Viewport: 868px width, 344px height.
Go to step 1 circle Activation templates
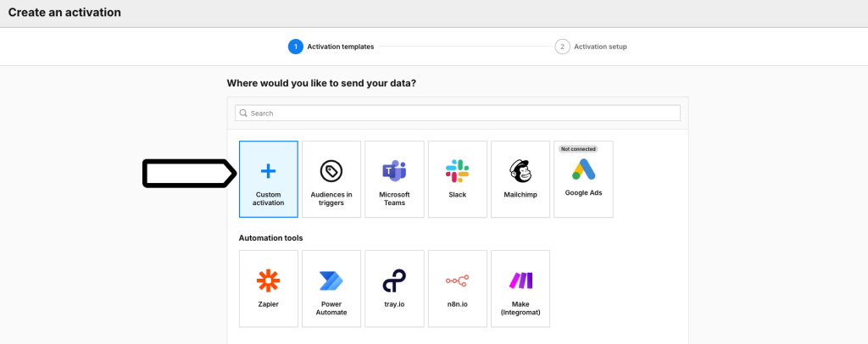pyautogui.click(x=296, y=47)
